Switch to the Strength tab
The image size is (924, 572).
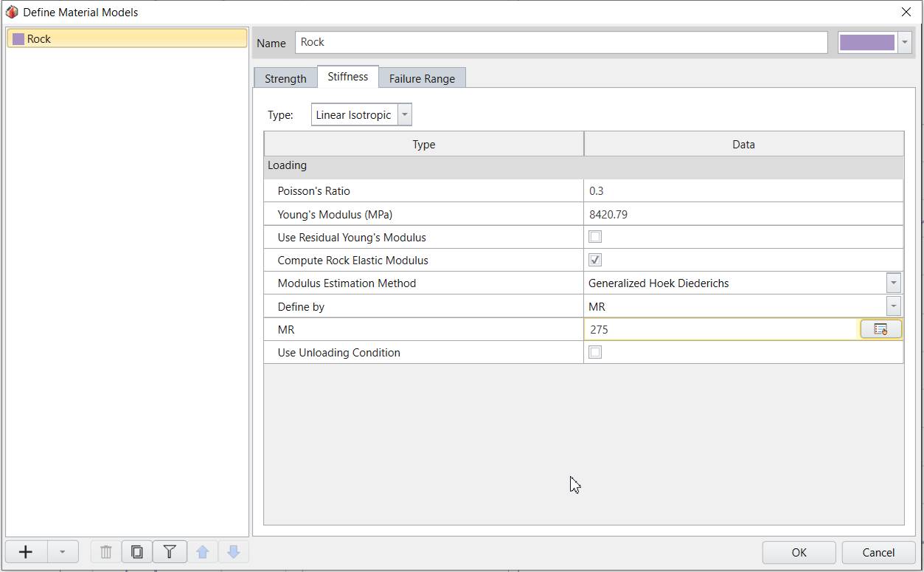click(285, 77)
